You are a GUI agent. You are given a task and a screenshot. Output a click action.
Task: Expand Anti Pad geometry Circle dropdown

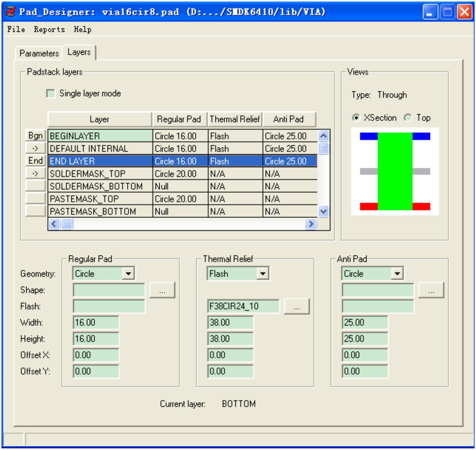click(x=397, y=273)
